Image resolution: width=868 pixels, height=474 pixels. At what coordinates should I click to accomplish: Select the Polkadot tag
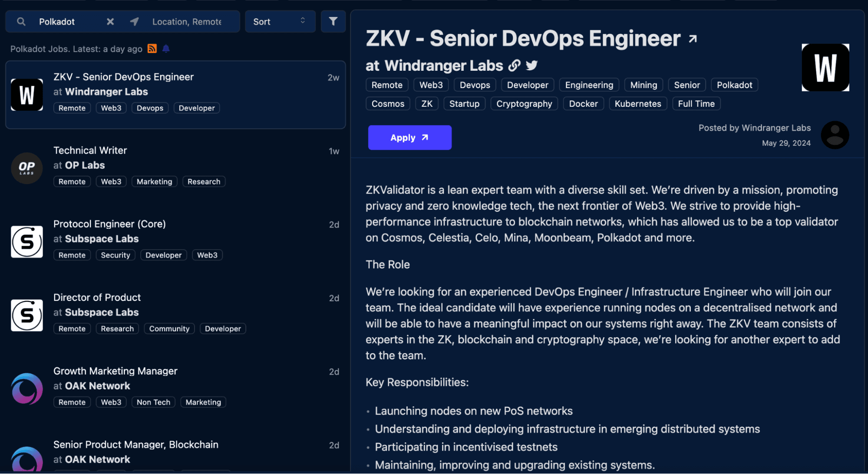pos(734,85)
